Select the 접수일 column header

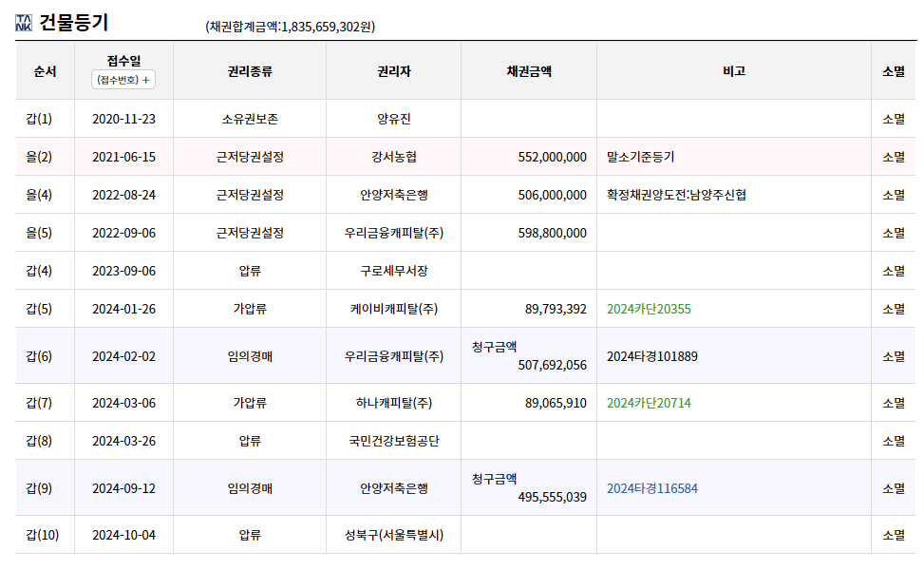[123, 61]
